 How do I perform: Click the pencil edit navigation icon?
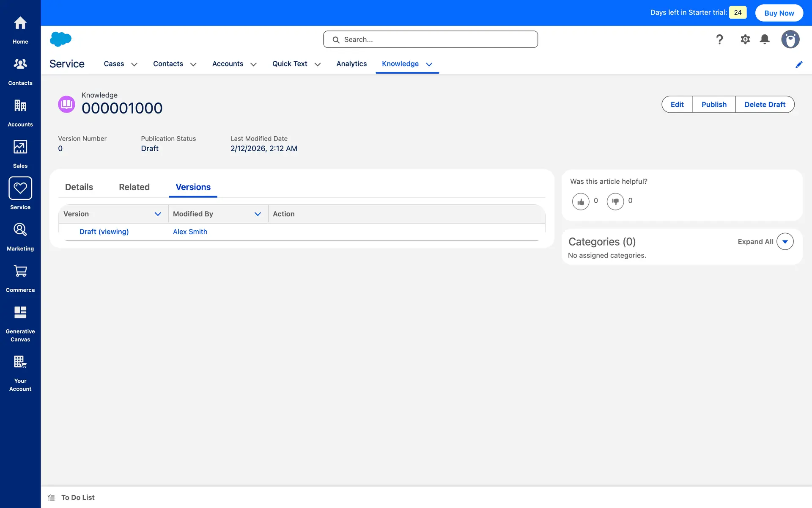coord(798,64)
